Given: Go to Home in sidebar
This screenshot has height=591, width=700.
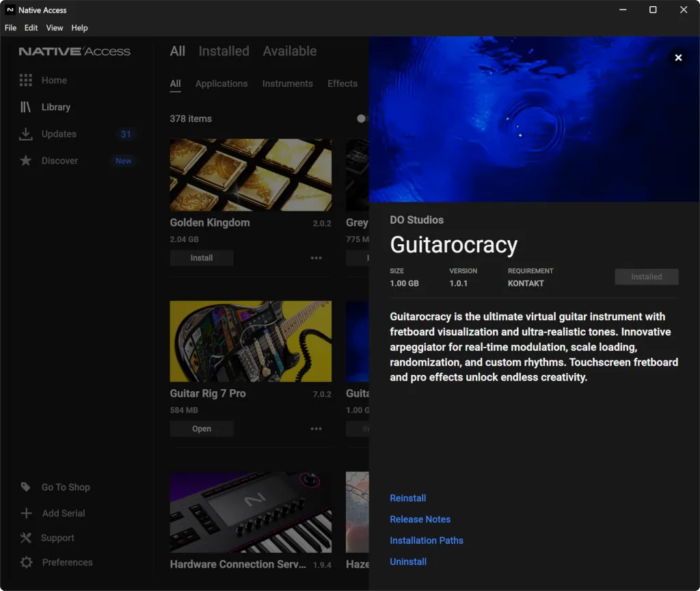Looking at the screenshot, I should coord(54,81).
